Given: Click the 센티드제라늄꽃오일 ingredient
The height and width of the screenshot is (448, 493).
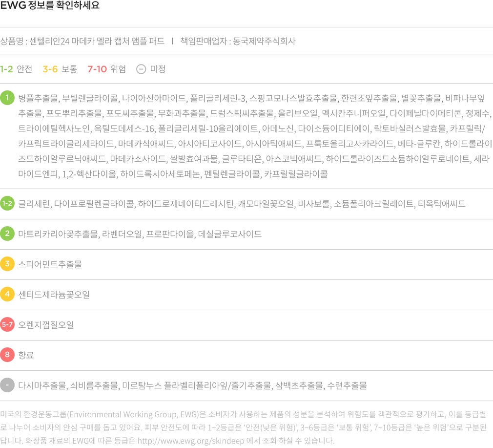Looking at the screenshot, I should 54,295.
